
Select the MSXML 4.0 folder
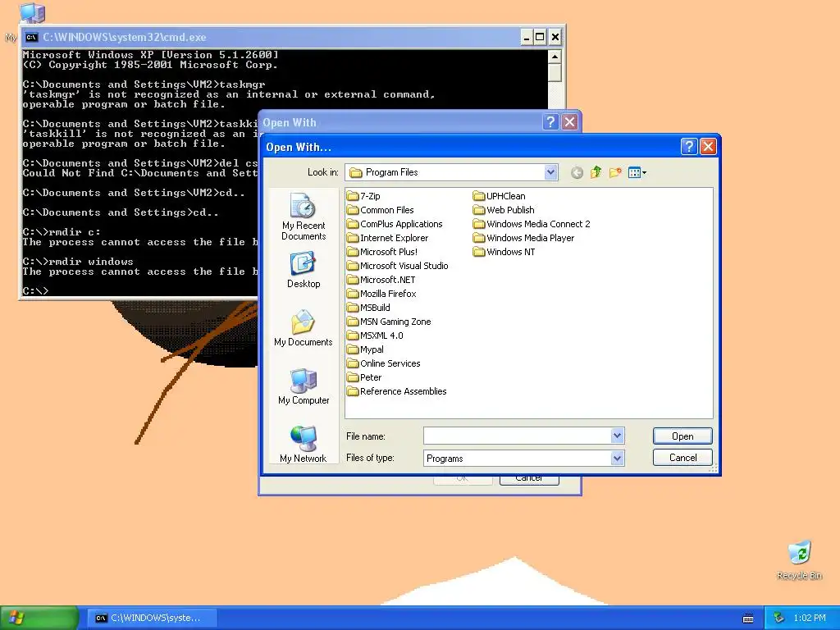click(x=375, y=336)
